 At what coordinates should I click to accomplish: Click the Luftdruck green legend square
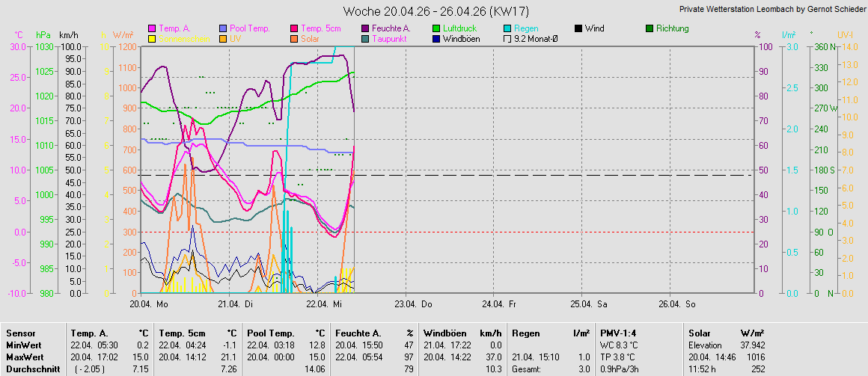(436, 28)
